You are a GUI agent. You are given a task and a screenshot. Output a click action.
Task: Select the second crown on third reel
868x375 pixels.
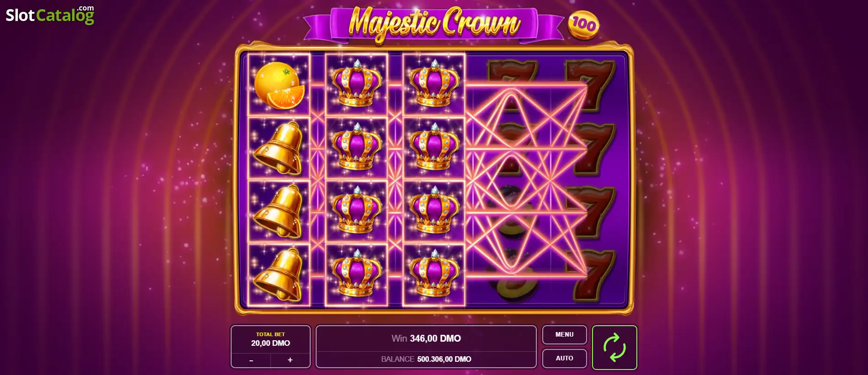[x=434, y=147]
